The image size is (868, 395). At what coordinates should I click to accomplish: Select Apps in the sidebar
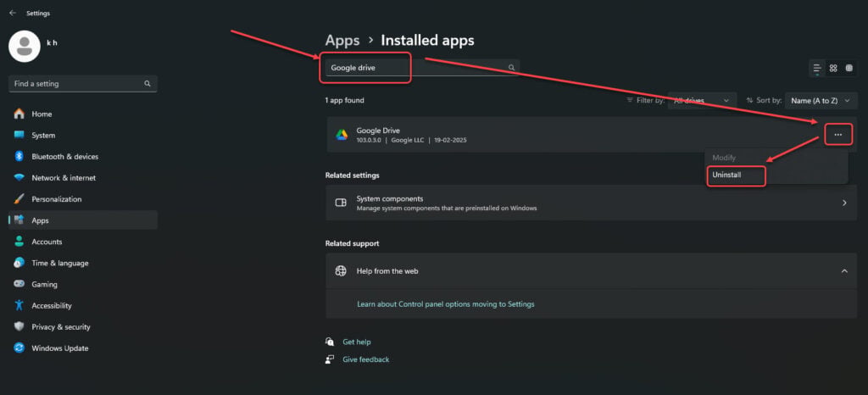click(x=83, y=220)
